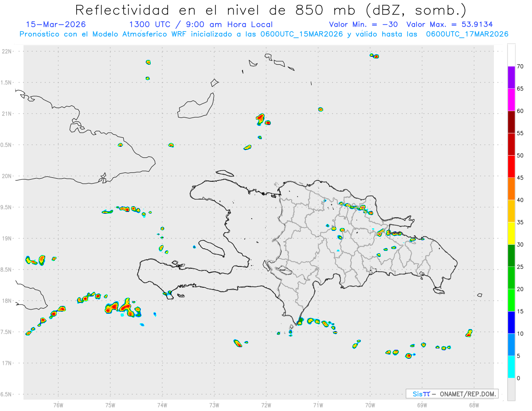Click the colorbar label "70"

point(520,67)
